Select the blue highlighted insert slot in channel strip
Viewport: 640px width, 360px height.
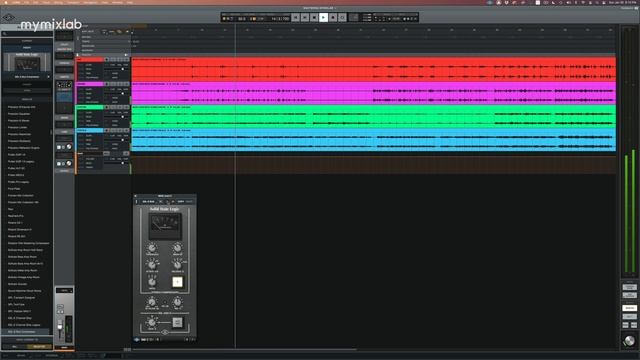coord(64,97)
